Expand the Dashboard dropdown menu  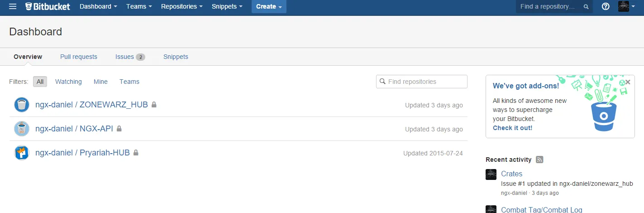(98, 6)
